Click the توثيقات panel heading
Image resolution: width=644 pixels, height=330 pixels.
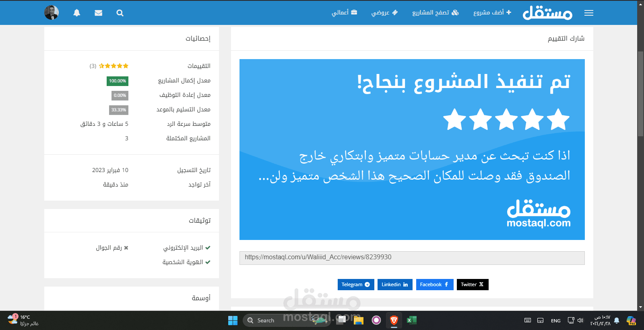pos(200,220)
